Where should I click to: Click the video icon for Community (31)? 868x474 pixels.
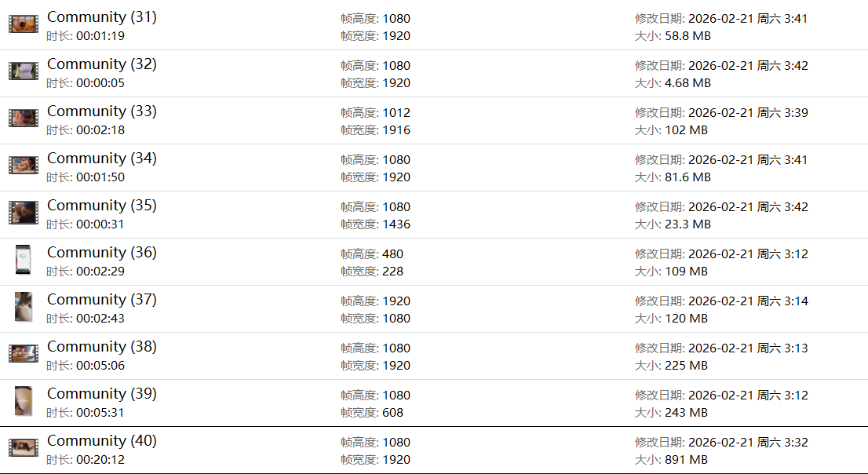pyautogui.click(x=24, y=24)
